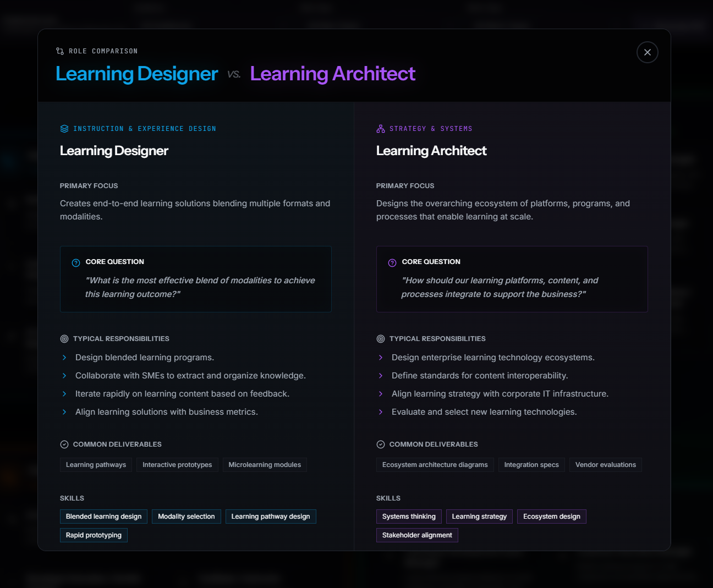Click the Stakeholder alignment skill chip
The image size is (713, 588).
pos(417,535)
